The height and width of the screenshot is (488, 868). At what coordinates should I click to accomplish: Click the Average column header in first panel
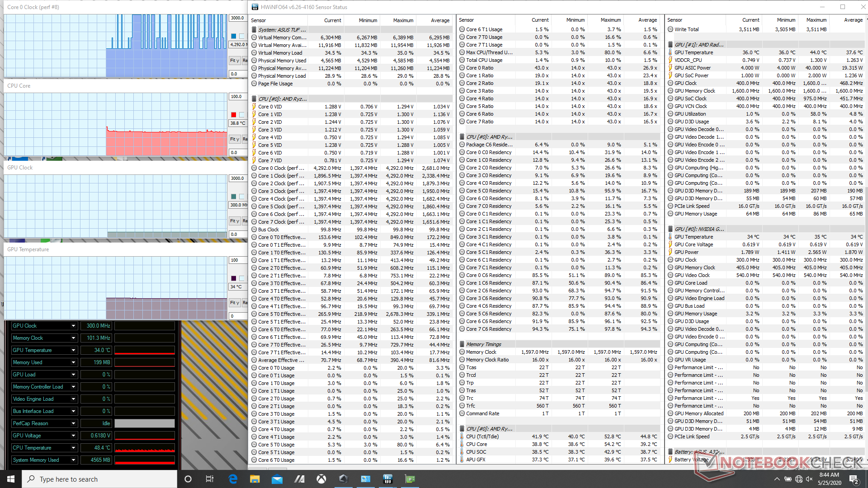[440, 20]
